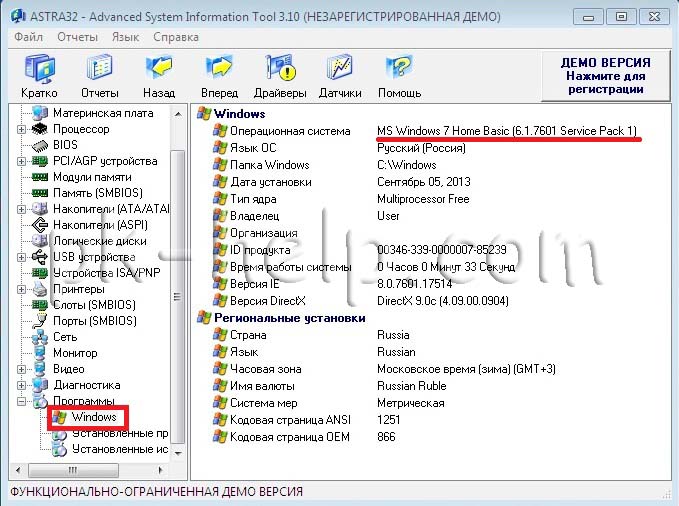Open the Драйверы drivers toolbar icon

pyautogui.click(x=280, y=76)
